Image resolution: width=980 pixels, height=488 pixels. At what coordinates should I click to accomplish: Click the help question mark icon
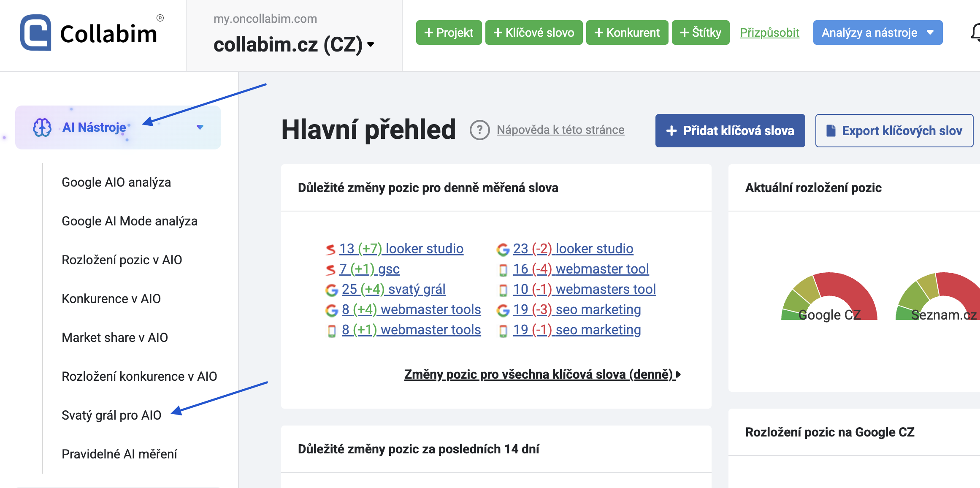click(x=479, y=130)
